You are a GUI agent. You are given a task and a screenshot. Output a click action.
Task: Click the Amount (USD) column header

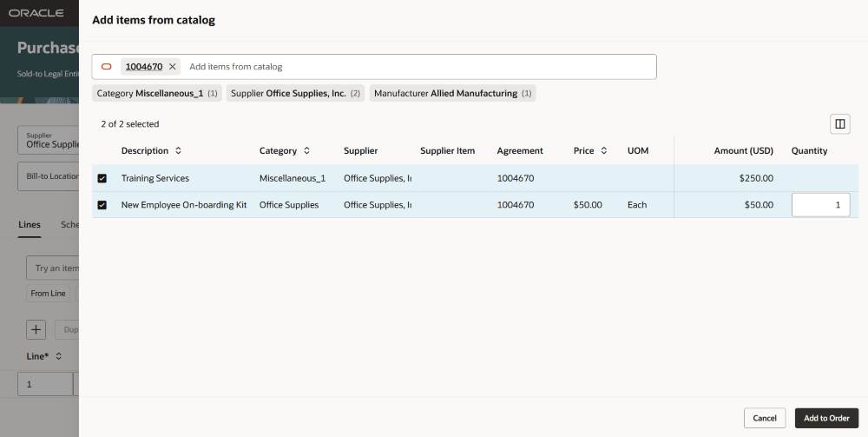pos(744,150)
